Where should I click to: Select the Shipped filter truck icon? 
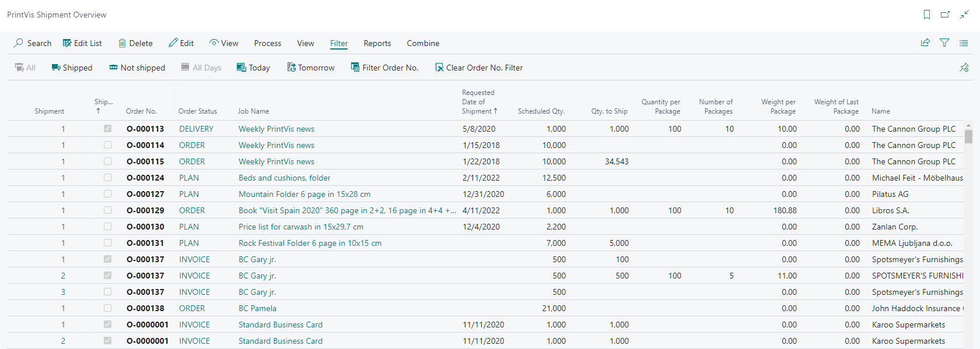[56, 68]
